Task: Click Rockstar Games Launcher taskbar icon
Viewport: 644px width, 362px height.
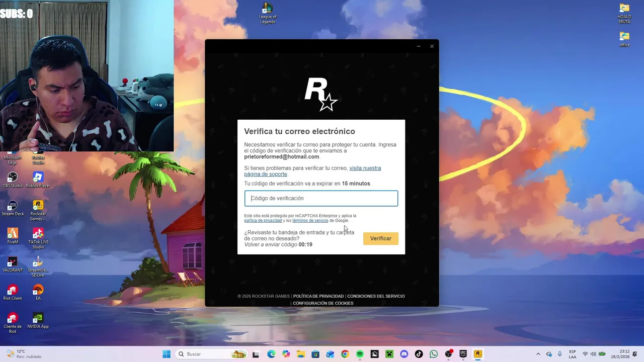Action: click(x=478, y=354)
